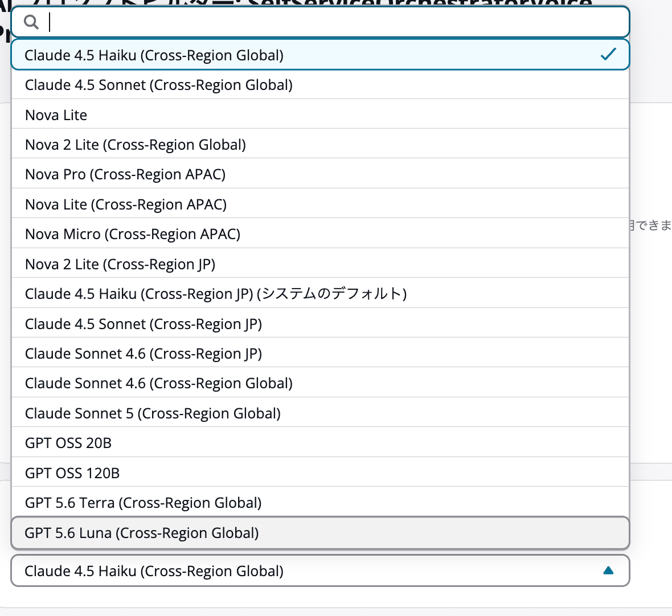Pick highlighted GPT 5.6 Luna option

320,533
